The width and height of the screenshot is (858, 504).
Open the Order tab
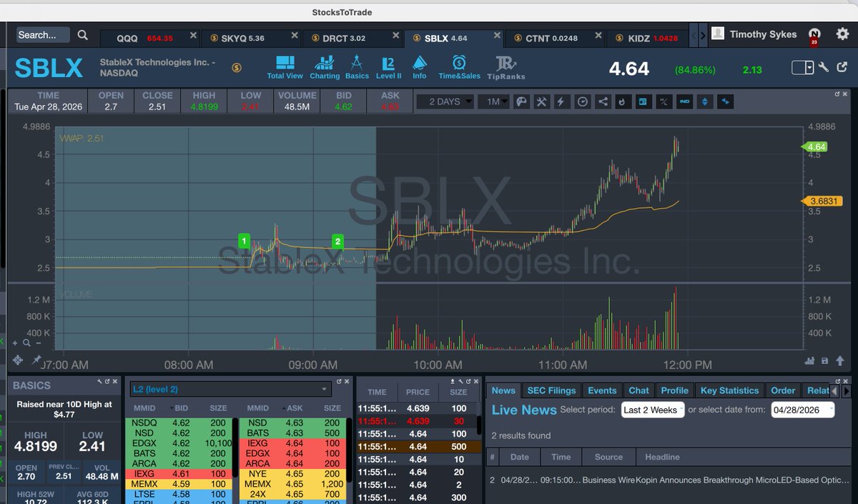coord(783,390)
